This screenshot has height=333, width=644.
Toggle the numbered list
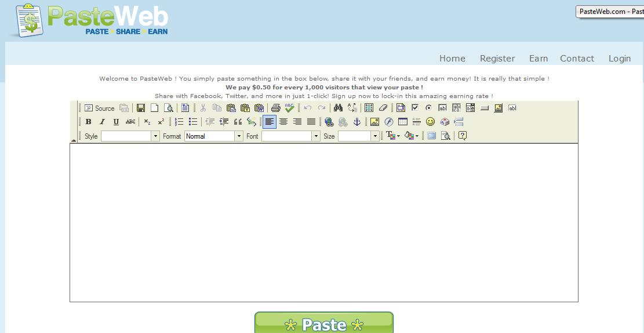179,122
